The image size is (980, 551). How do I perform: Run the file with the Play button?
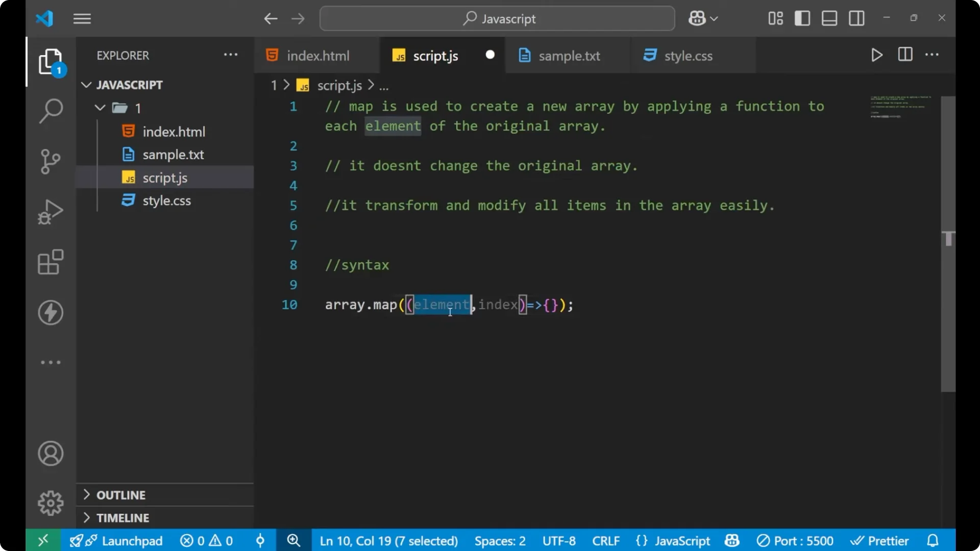(x=877, y=55)
